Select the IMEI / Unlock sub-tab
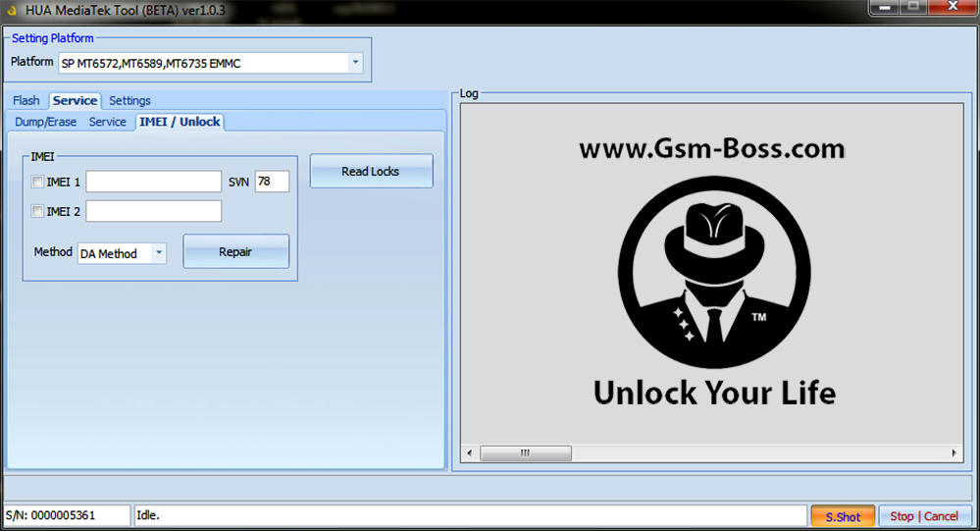Screen dimensions: 980x531 pos(180,122)
